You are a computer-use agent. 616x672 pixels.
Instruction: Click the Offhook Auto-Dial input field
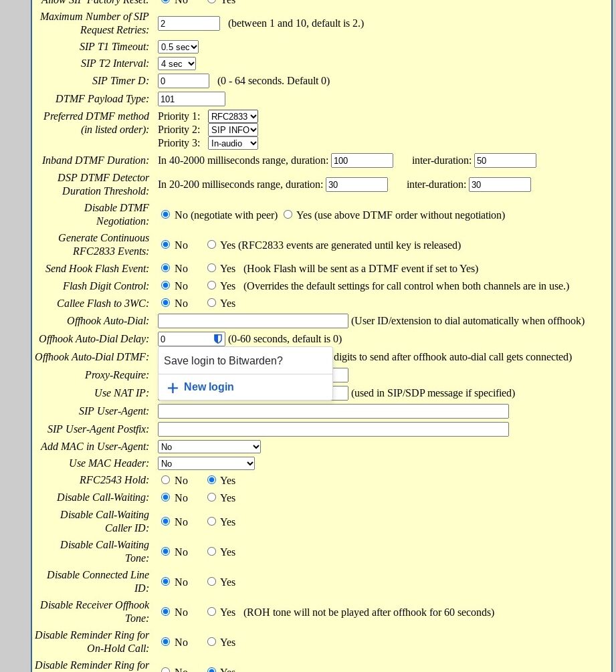pyautogui.click(x=253, y=321)
